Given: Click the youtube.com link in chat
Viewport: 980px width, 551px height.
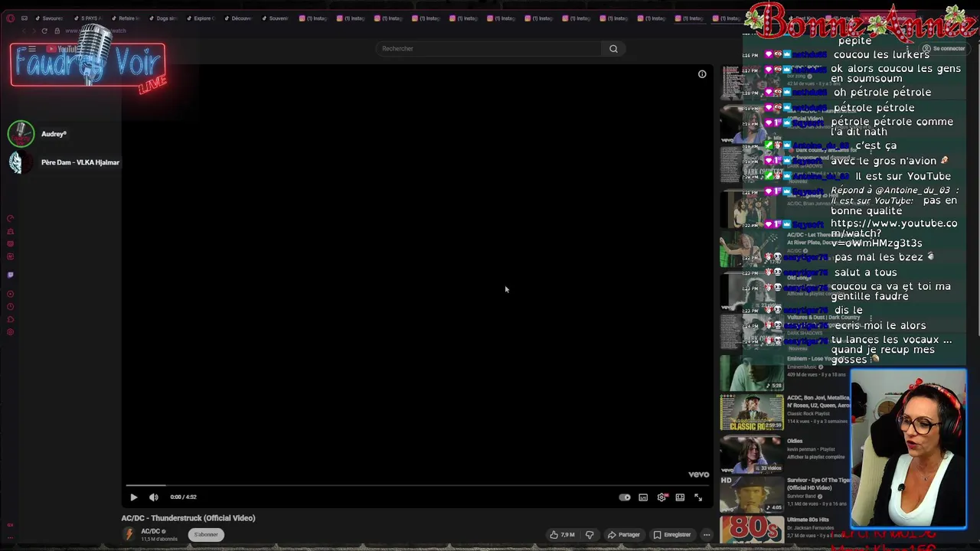Looking at the screenshot, I should 893,233.
